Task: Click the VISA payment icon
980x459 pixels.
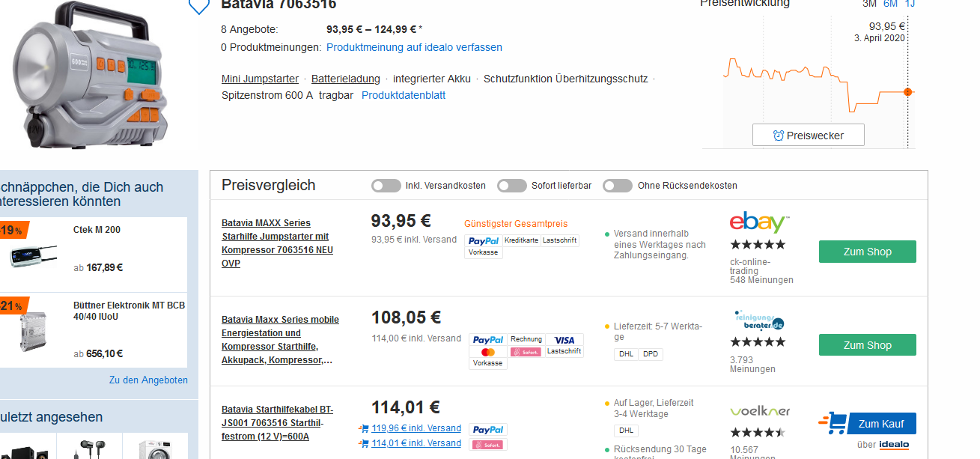Action: click(564, 340)
